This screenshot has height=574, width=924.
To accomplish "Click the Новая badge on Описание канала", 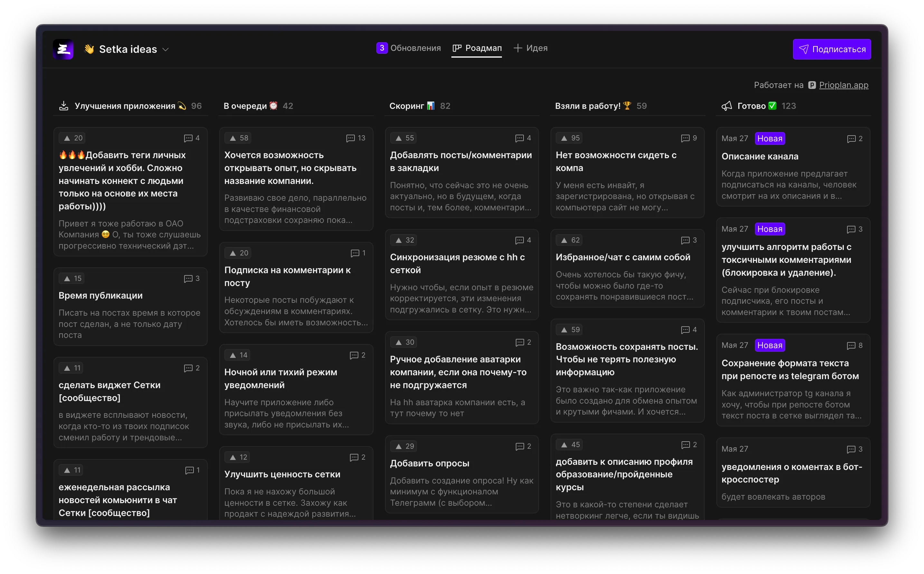I will click(x=769, y=139).
